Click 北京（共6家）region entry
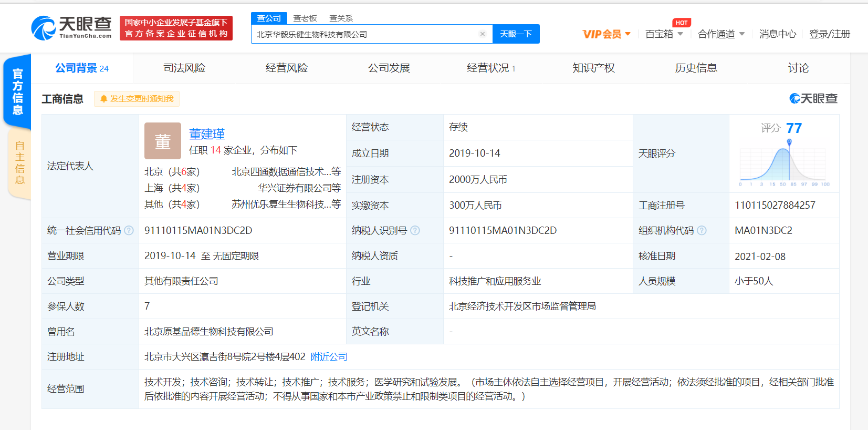868x430 pixels. coord(172,172)
